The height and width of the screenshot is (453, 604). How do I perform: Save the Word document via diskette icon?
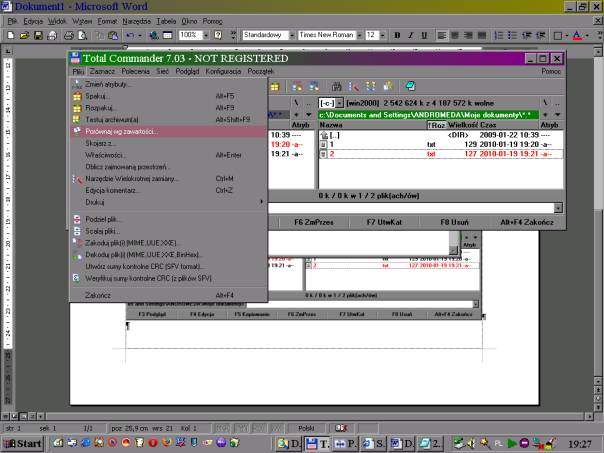(38, 35)
